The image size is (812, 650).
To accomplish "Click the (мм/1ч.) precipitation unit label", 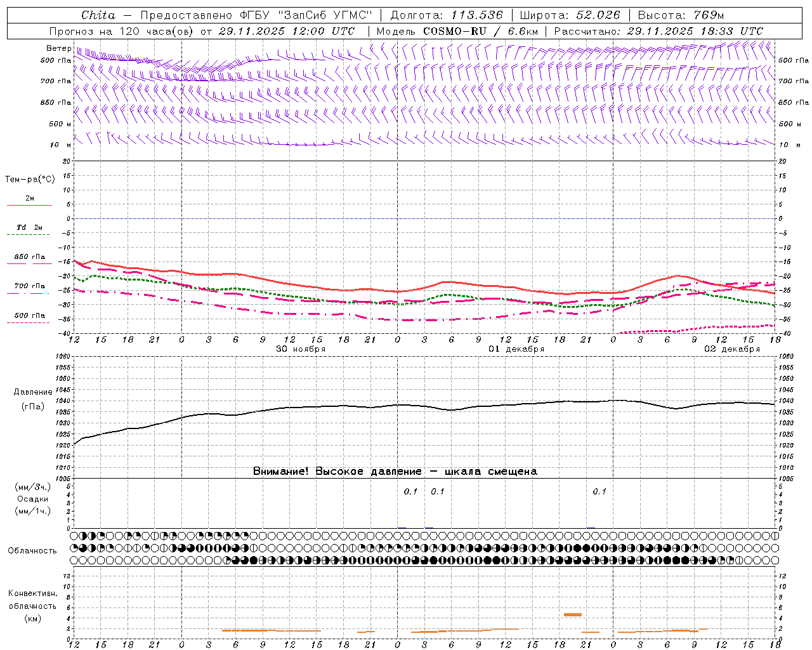I will (x=33, y=511).
